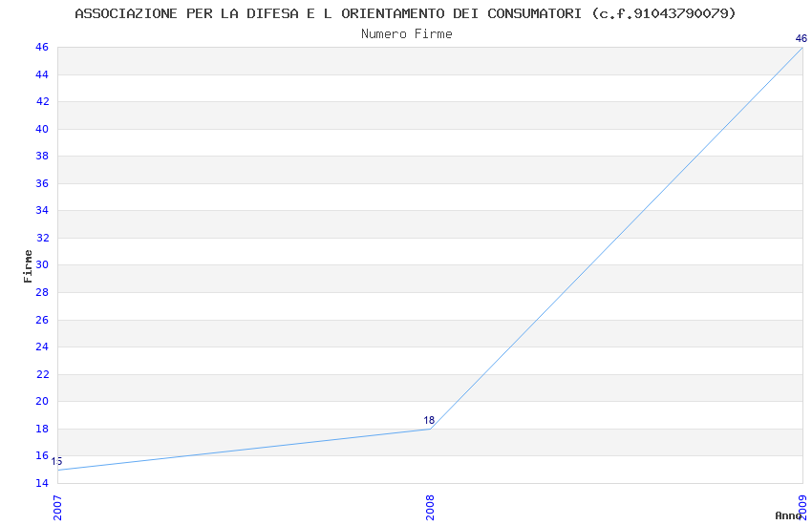Click y-axis tick label 16
Viewport: 812px width, 525px height.
[x=42, y=455]
